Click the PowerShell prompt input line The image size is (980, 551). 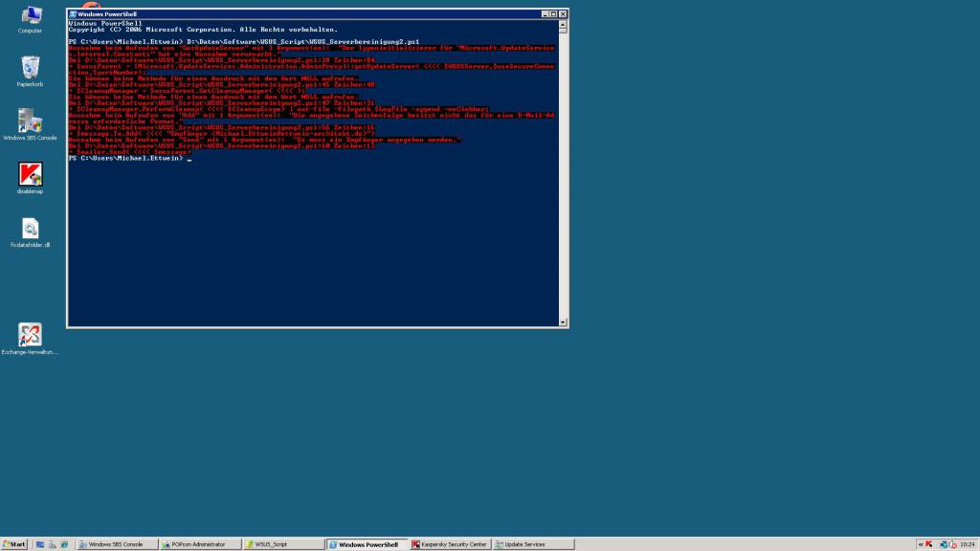click(x=130, y=158)
